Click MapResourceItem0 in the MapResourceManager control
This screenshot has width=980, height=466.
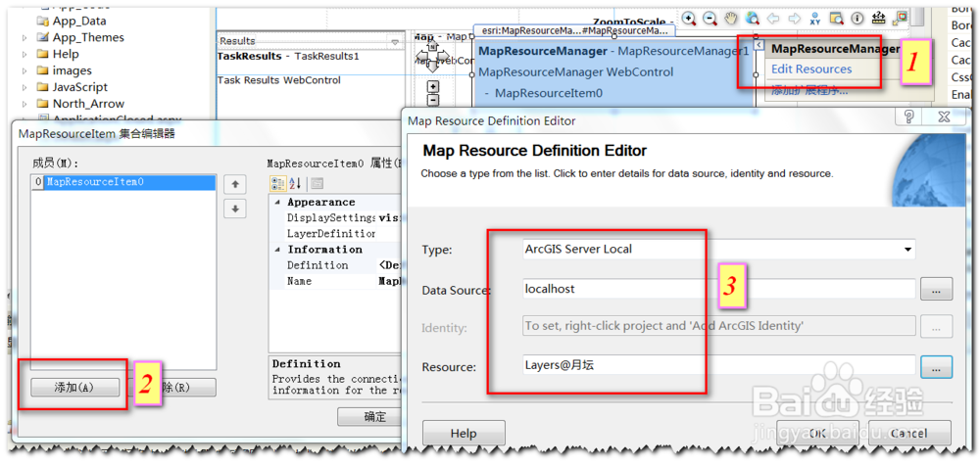tap(549, 94)
